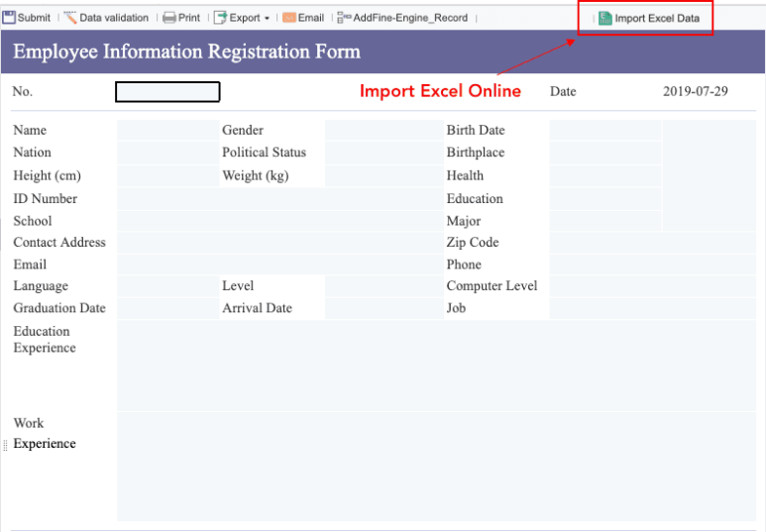The width and height of the screenshot is (766, 532).
Task: Click the Email toolbar label
Action: [311, 18]
